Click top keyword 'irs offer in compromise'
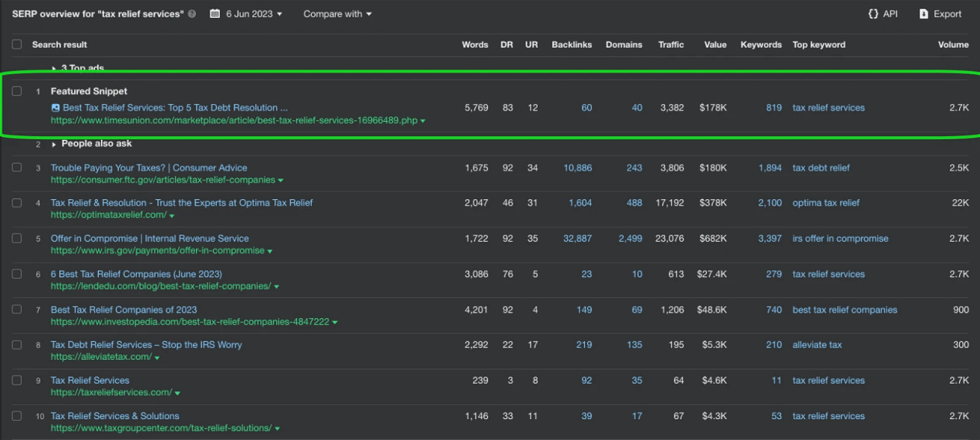Image resolution: width=980 pixels, height=440 pixels. [840, 238]
